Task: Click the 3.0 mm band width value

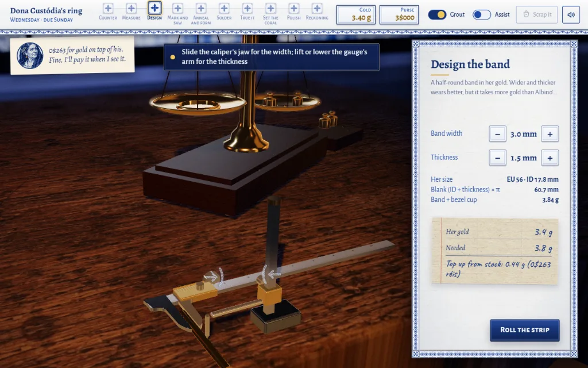Action: tap(524, 134)
